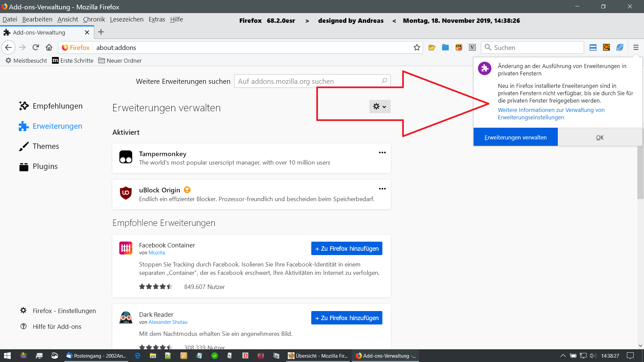
Task: Click the uBlock Origin shield icon
Action: [126, 193]
